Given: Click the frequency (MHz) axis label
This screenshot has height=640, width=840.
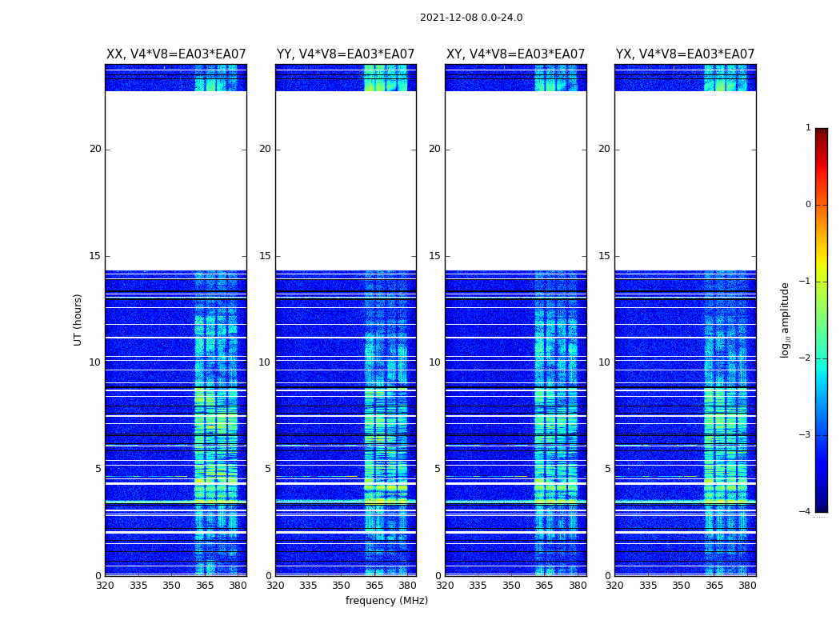Looking at the screenshot, I should [x=386, y=601].
